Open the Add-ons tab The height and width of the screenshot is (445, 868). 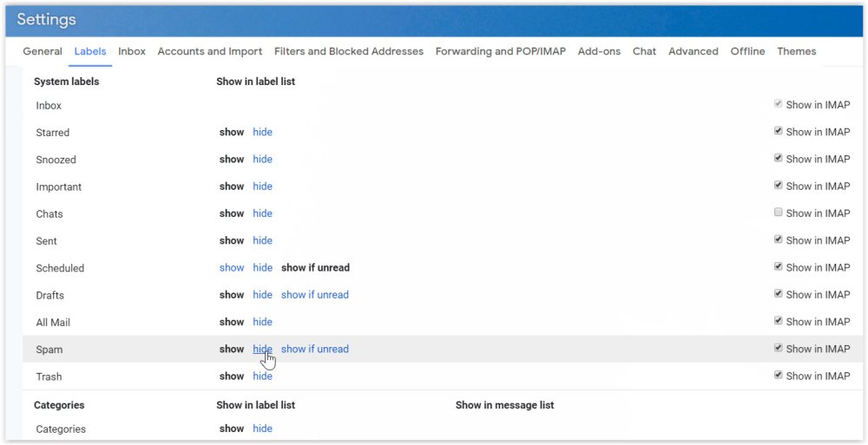(599, 51)
